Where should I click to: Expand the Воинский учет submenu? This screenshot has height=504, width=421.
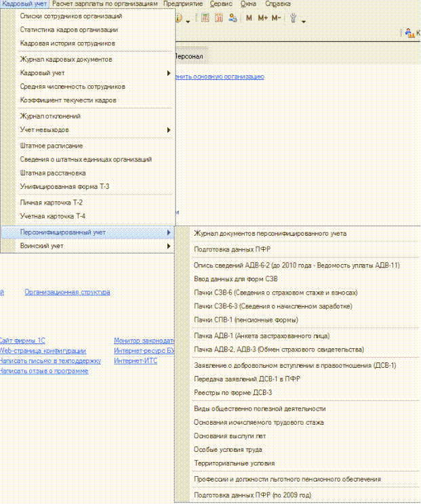coord(88,246)
